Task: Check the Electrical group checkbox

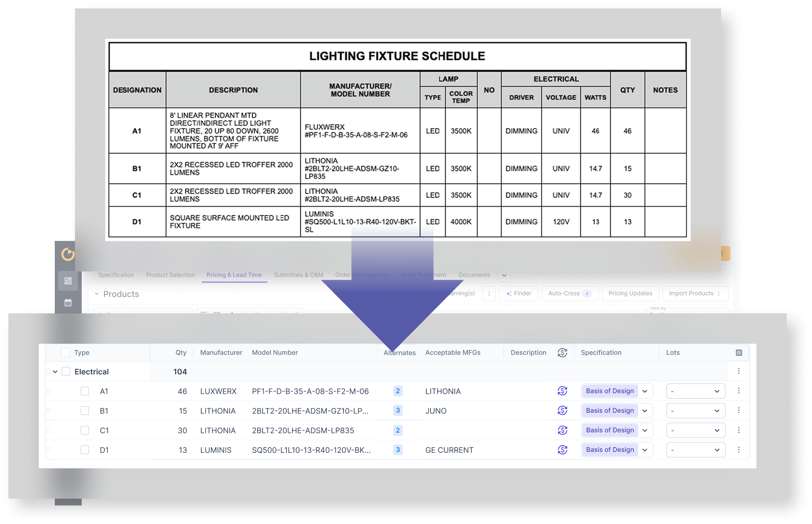Action: [66, 372]
